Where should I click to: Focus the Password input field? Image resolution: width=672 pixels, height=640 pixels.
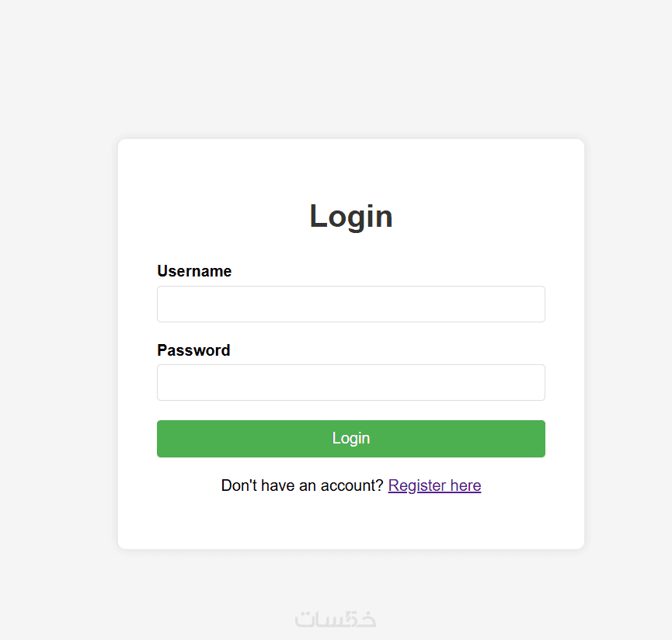click(x=350, y=382)
